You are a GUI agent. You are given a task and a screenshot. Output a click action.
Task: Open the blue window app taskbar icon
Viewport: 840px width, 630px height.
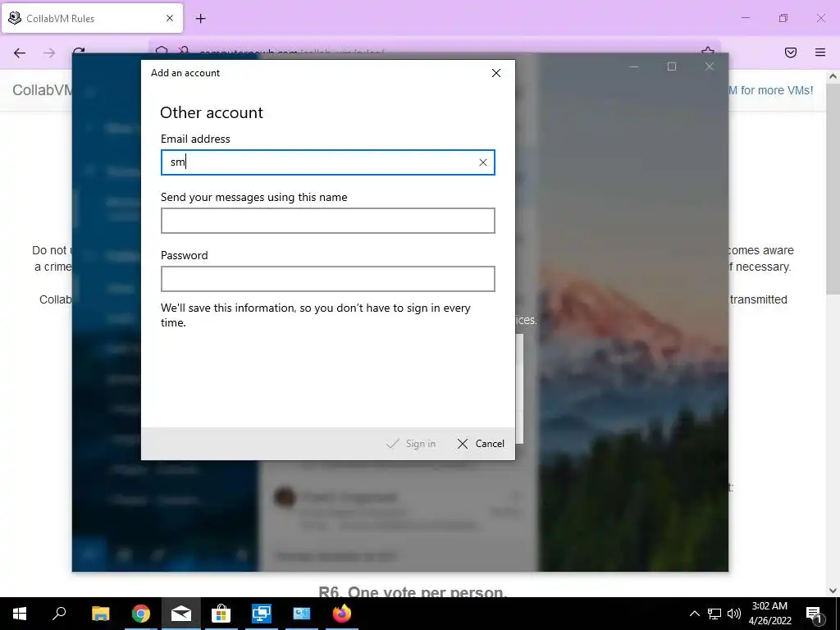[302, 614]
